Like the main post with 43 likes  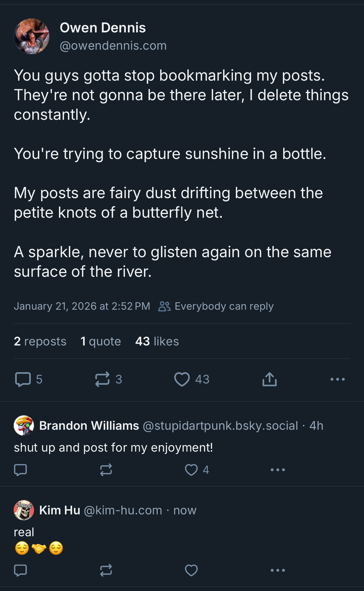pyautogui.click(x=182, y=379)
